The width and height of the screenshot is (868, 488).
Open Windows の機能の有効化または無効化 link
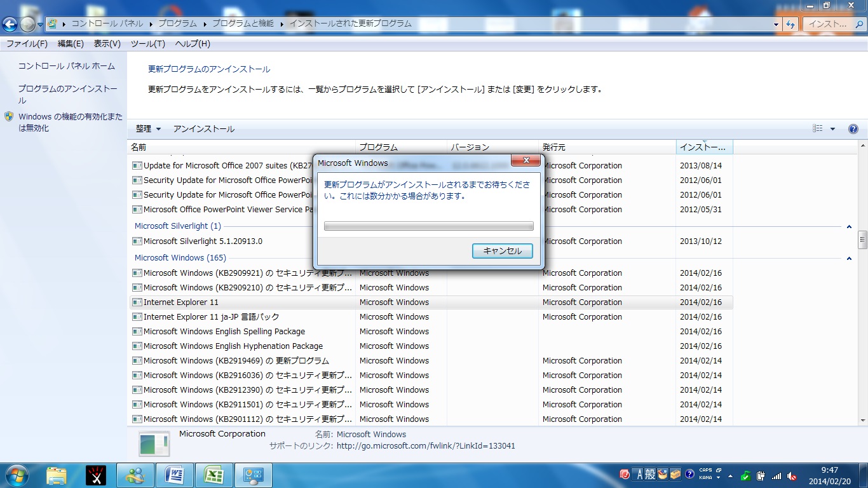71,123
